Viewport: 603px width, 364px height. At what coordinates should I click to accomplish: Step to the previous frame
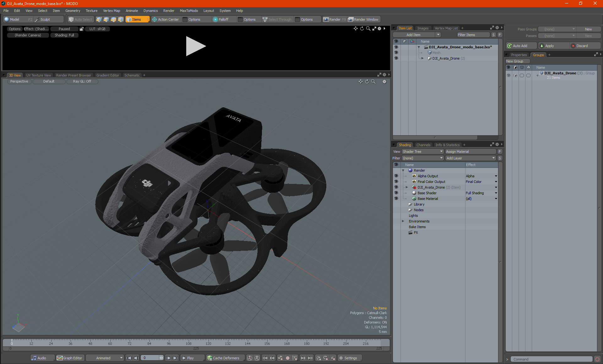[x=136, y=358]
